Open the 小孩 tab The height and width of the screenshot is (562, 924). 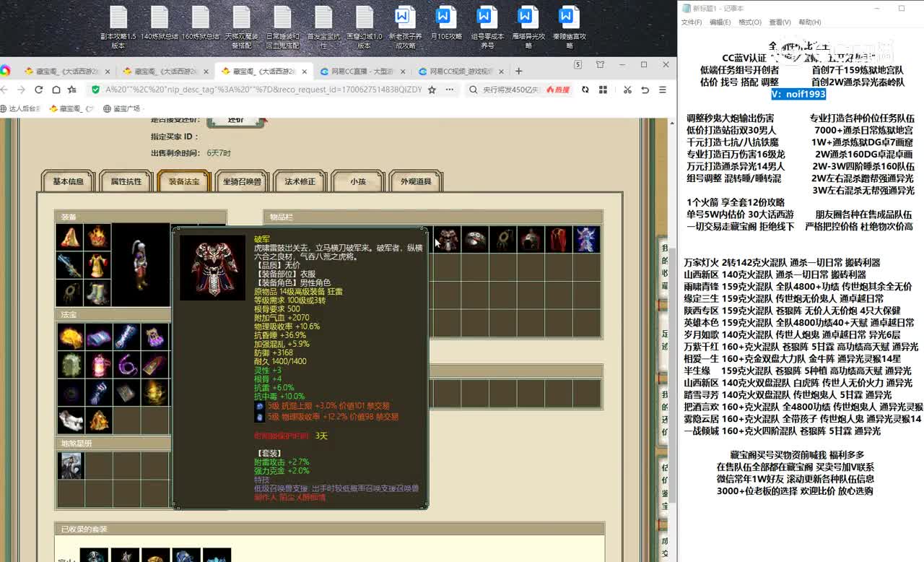tap(358, 181)
